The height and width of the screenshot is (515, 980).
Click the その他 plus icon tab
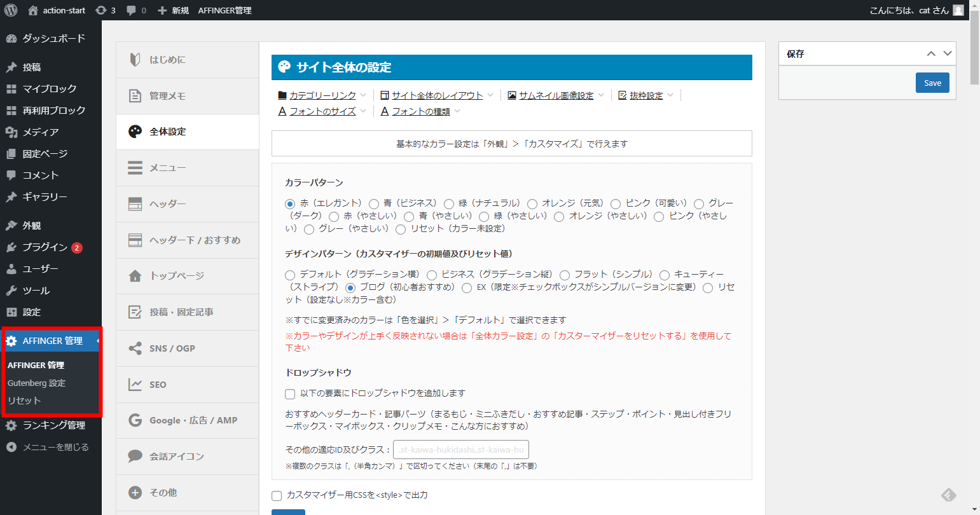(x=135, y=493)
